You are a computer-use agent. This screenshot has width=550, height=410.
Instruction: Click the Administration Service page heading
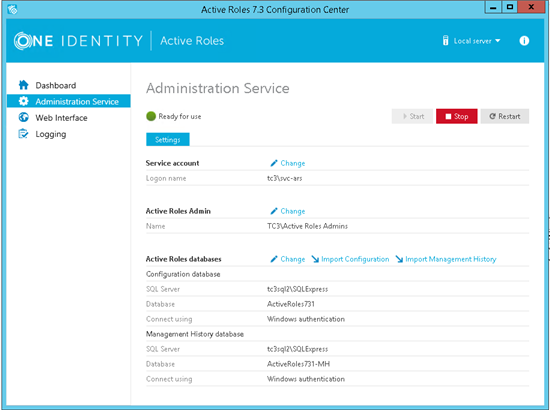click(217, 88)
